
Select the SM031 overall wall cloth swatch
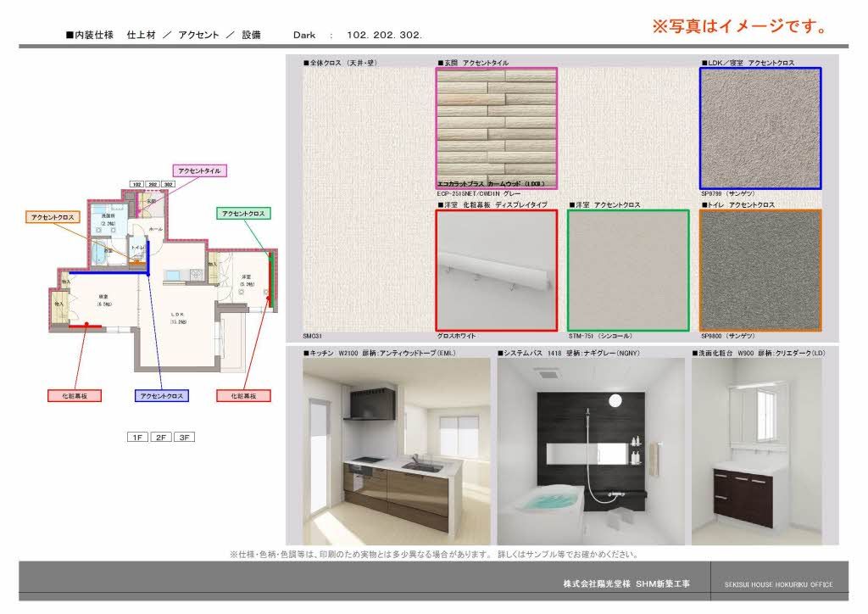point(366,204)
